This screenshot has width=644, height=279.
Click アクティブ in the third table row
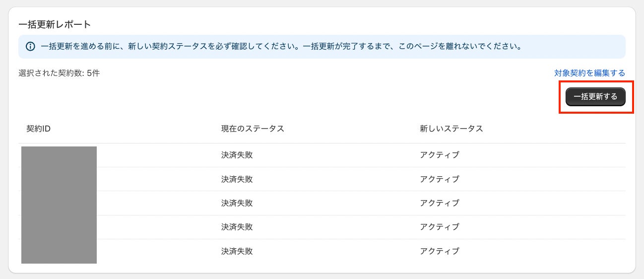440,203
